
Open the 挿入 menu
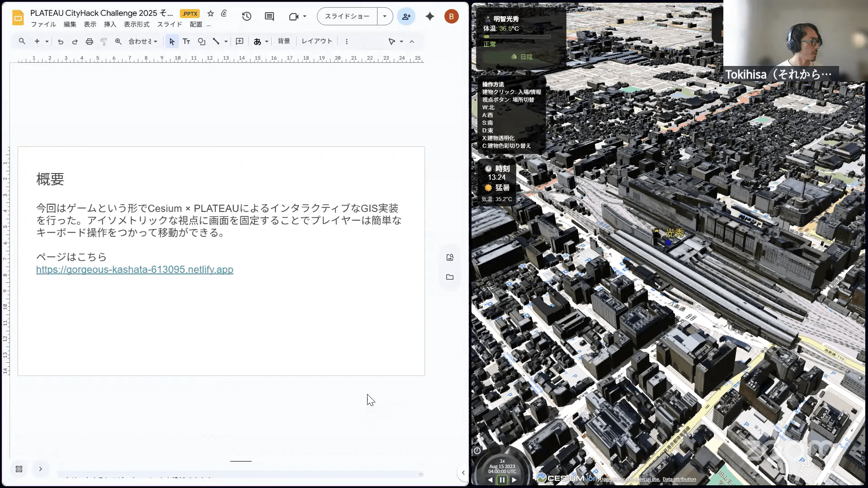pos(110,24)
